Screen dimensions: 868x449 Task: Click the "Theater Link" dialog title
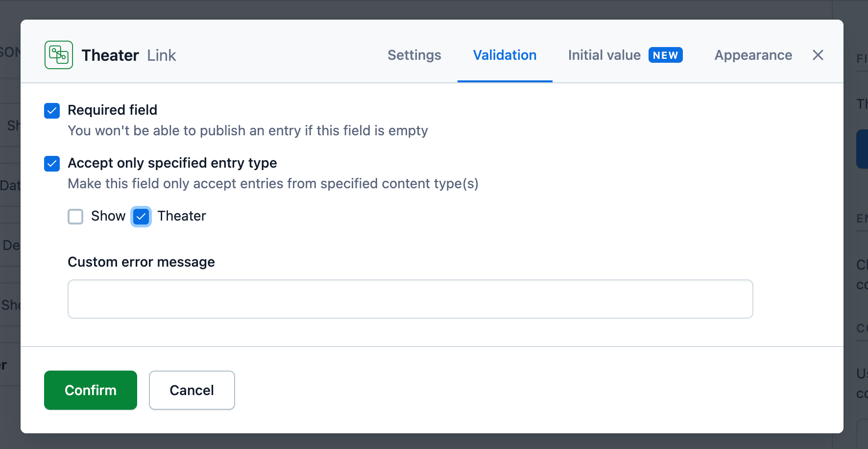(129, 55)
